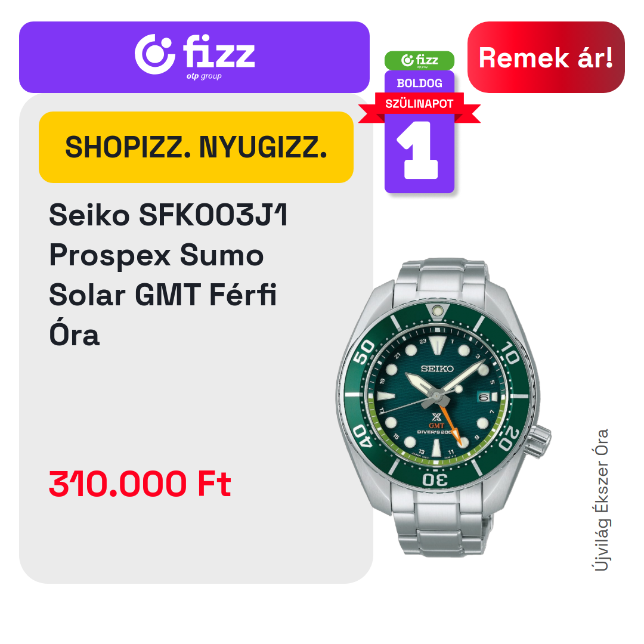Click the date window on the watch dial

point(487,397)
